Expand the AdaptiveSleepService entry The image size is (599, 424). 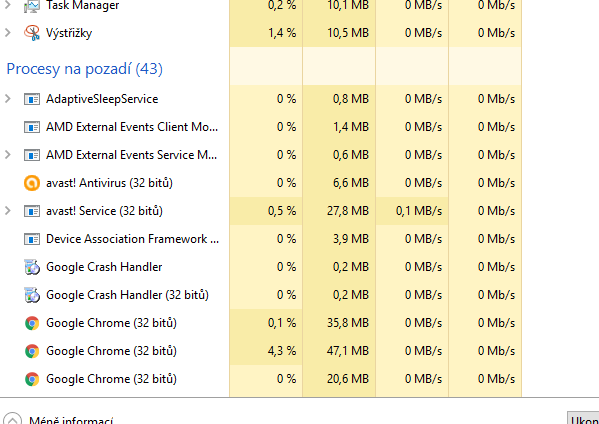pos(8,99)
